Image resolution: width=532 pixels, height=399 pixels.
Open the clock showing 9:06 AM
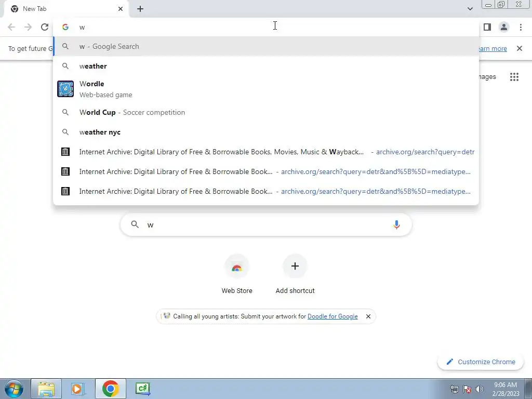[506, 389]
